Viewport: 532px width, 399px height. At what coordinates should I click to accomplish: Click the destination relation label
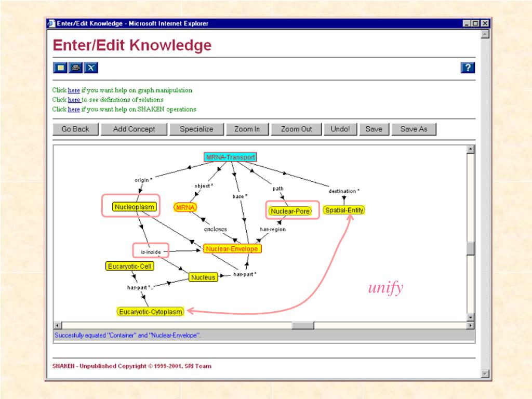coord(344,191)
